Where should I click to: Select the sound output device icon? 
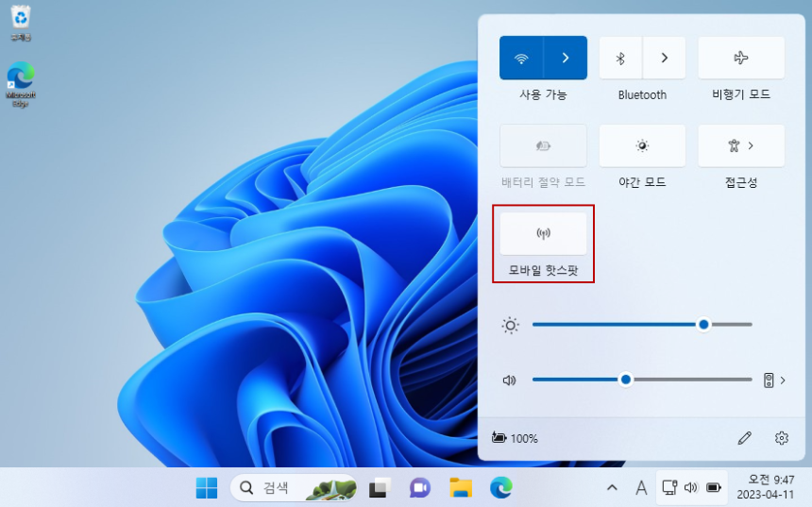click(769, 380)
